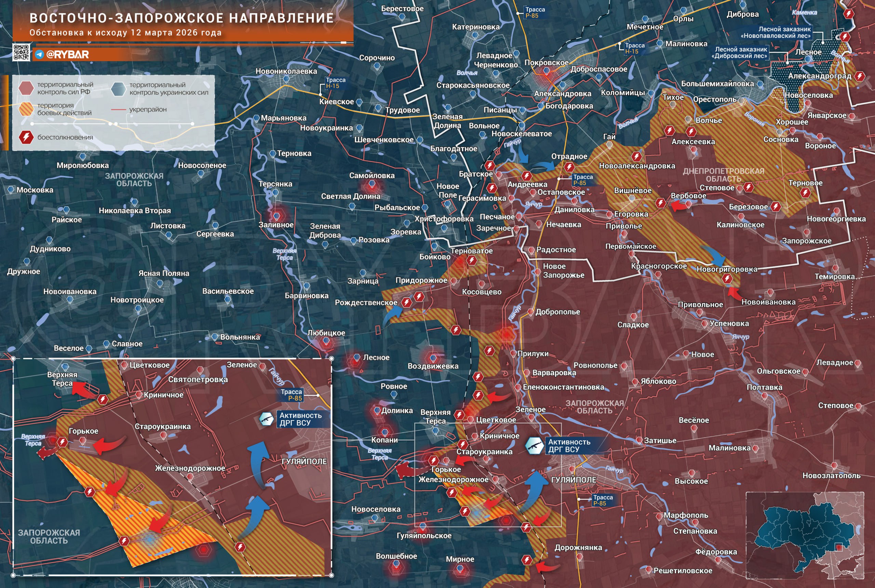Click the Telegram icon beside @RYBAR
This screenshot has height=588, width=875.
[x=39, y=54]
